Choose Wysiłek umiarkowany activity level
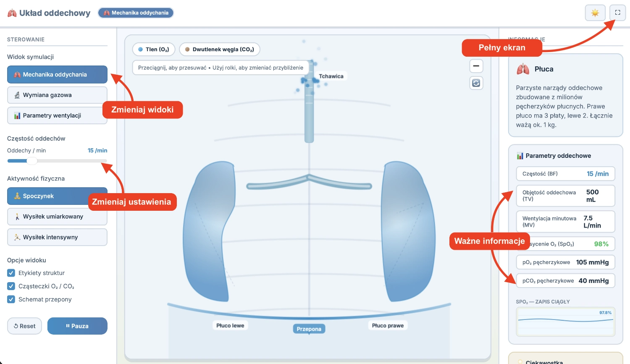This screenshot has width=630, height=364. (57, 217)
